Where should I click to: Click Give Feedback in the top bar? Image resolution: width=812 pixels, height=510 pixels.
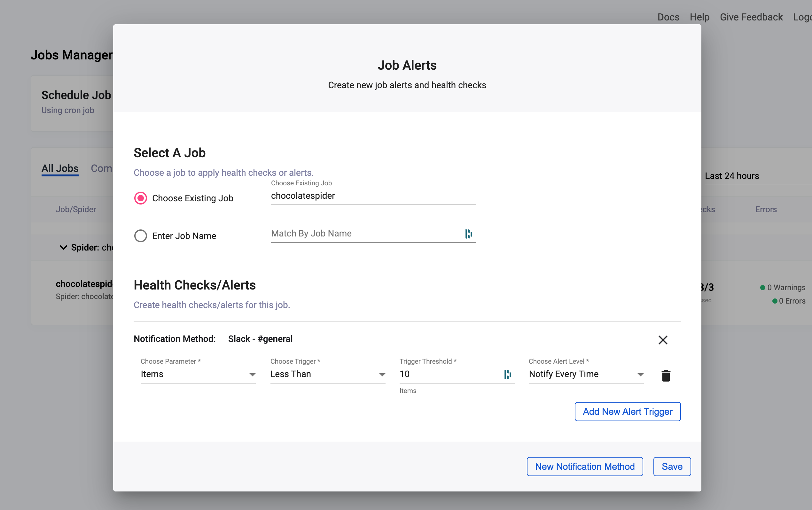tap(751, 17)
